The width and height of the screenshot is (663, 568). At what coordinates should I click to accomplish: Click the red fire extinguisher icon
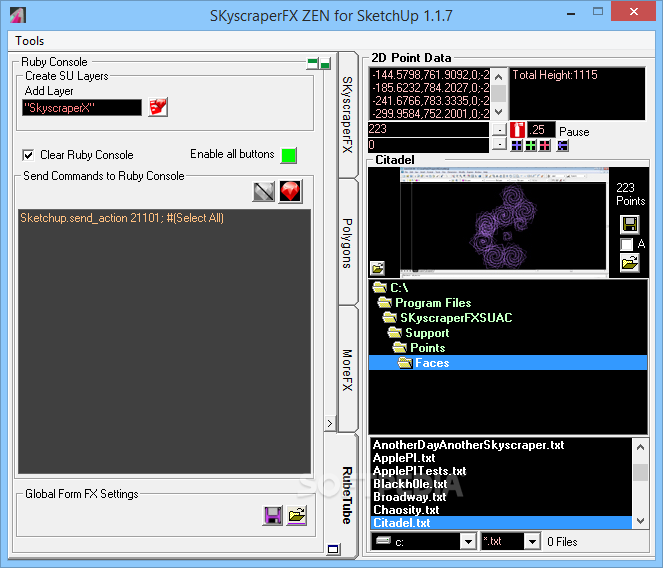pos(518,129)
